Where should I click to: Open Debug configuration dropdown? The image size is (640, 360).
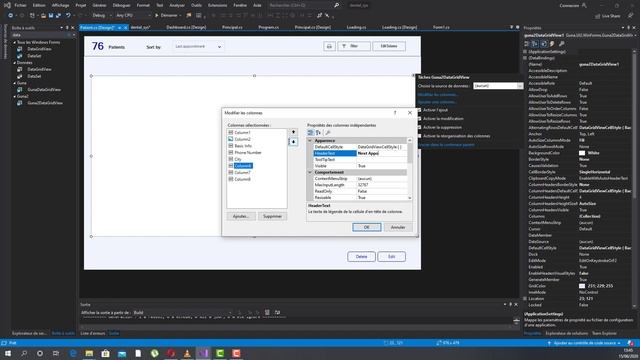(102, 15)
